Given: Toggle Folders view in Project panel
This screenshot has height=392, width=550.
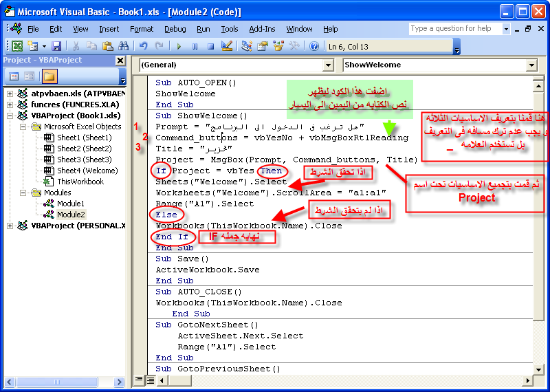Looking at the screenshot, I should (49, 76).
